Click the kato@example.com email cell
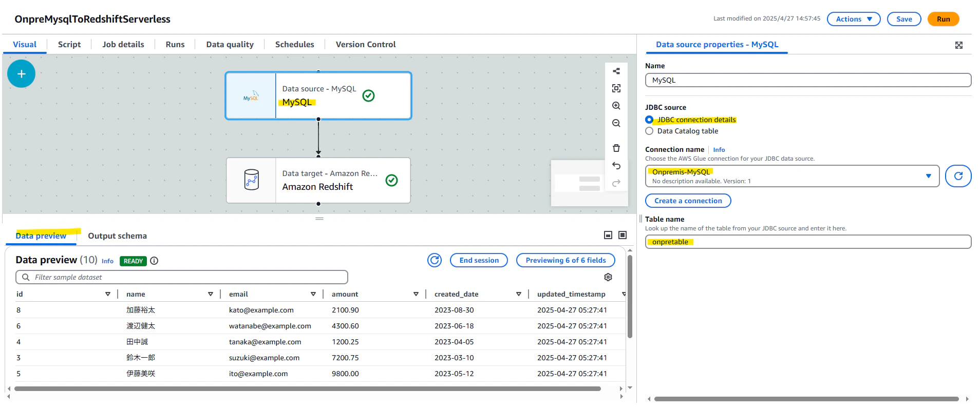Image resolution: width=980 pixels, height=410 pixels. pos(261,310)
